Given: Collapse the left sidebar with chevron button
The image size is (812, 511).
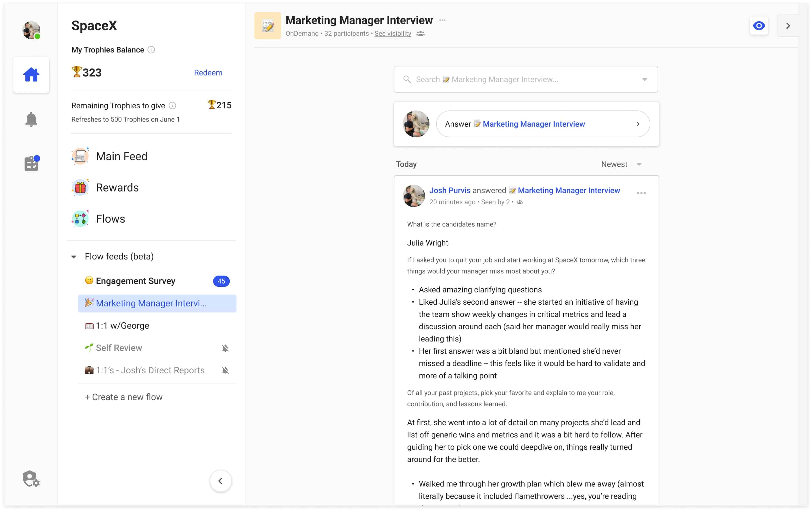Looking at the screenshot, I should [x=221, y=481].
